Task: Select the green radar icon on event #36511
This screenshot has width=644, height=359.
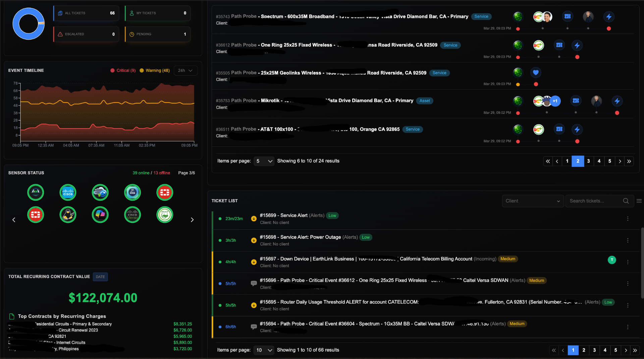Action: [518, 129]
